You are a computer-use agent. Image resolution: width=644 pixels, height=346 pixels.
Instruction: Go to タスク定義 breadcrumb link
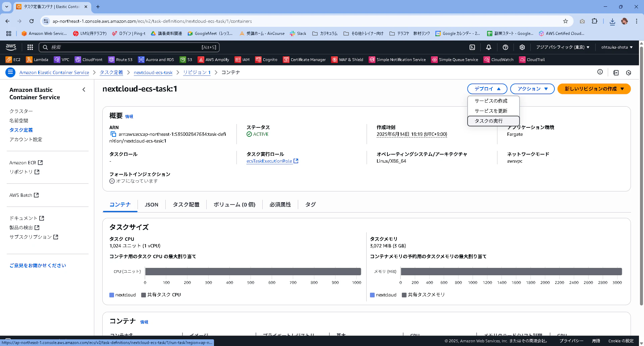coord(111,72)
